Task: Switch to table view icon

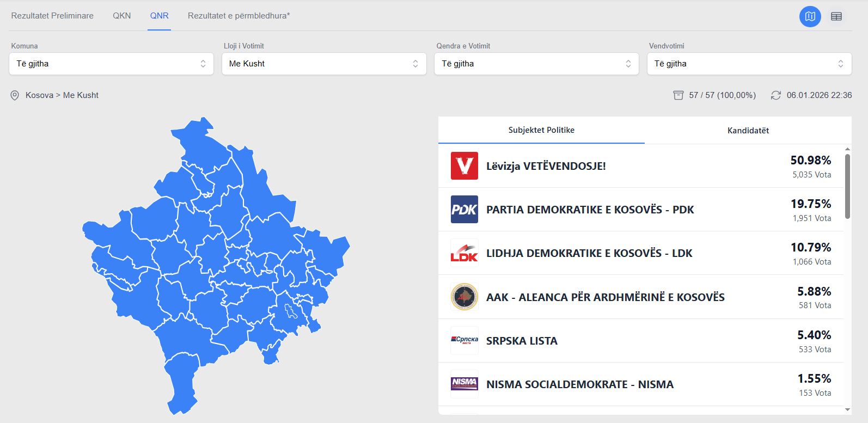Action: 836,16
